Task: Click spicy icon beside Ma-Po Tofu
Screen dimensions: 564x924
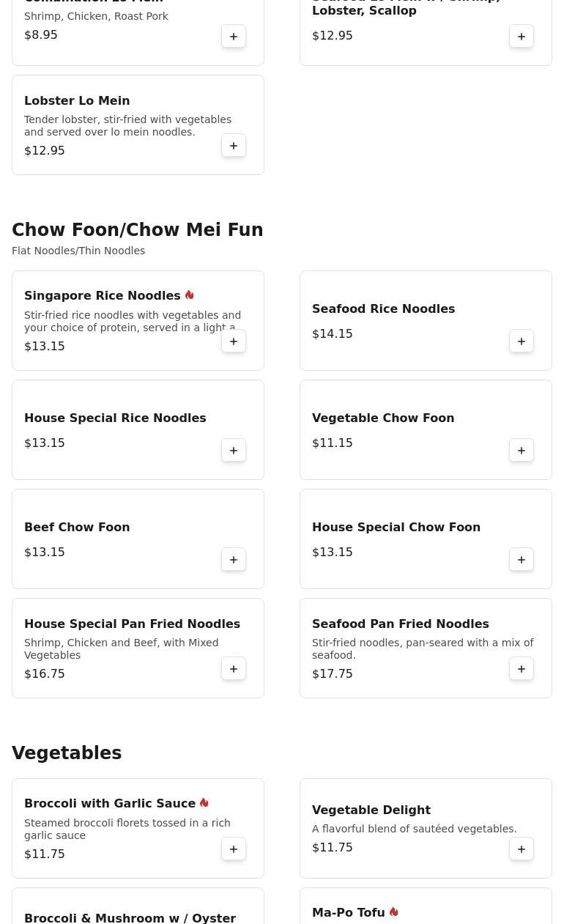Action: click(x=394, y=912)
